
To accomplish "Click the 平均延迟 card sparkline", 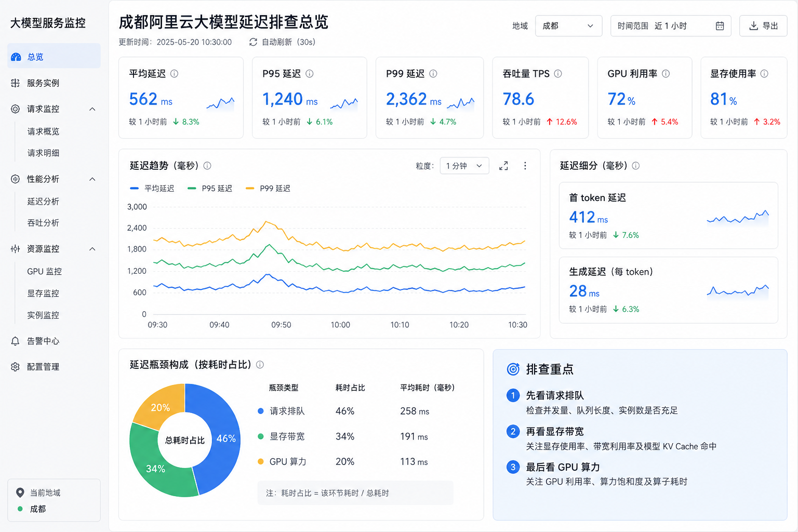I will pos(220,103).
